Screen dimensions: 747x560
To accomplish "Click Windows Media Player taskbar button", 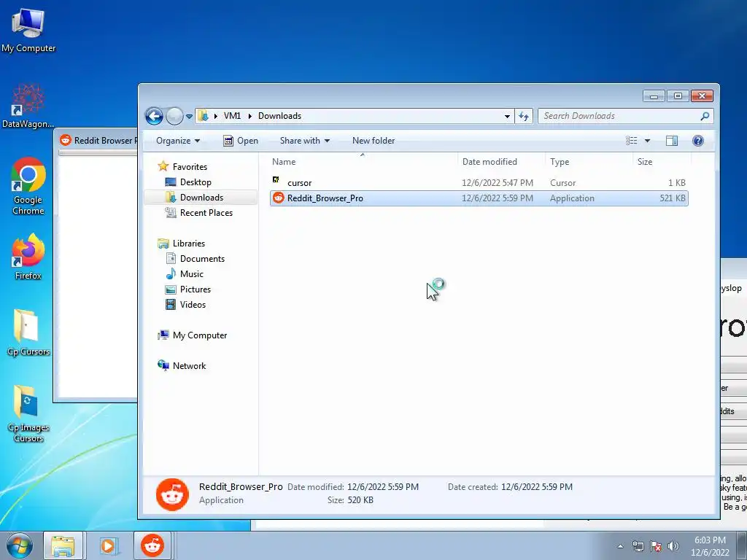I will [x=108, y=545].
